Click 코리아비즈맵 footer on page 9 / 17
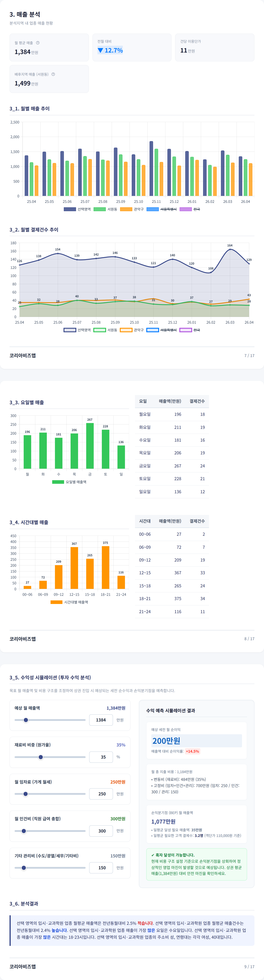This screenshot has height=980, width=264. pyautogui.click(x=22, y=966)
